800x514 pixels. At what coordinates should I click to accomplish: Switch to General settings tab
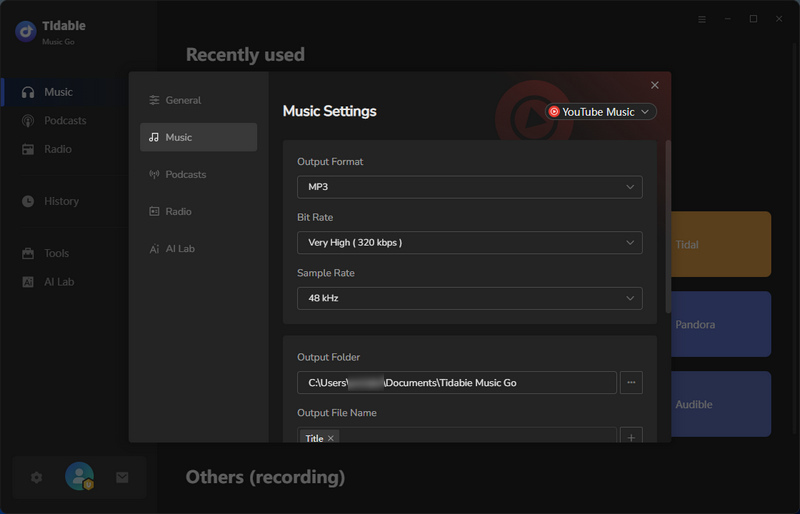[x=183, y=100]
